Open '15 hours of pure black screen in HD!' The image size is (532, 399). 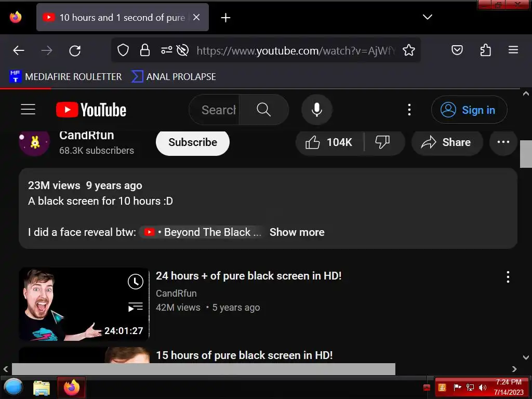tap(244, 355)
